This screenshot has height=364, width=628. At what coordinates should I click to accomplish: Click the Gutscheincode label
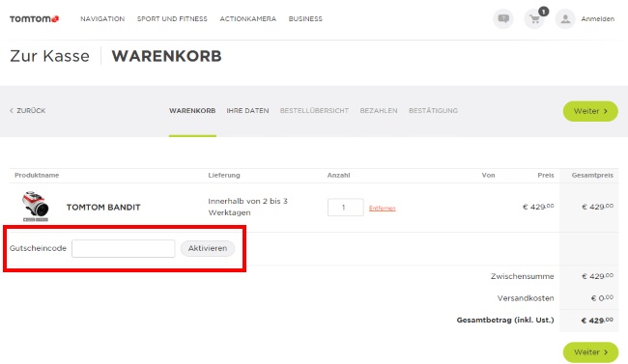[x=38, y=248]
